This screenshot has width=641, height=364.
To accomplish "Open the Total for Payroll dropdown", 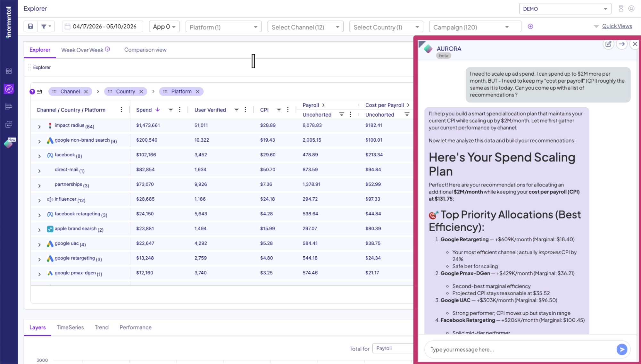I will [393, 348].
